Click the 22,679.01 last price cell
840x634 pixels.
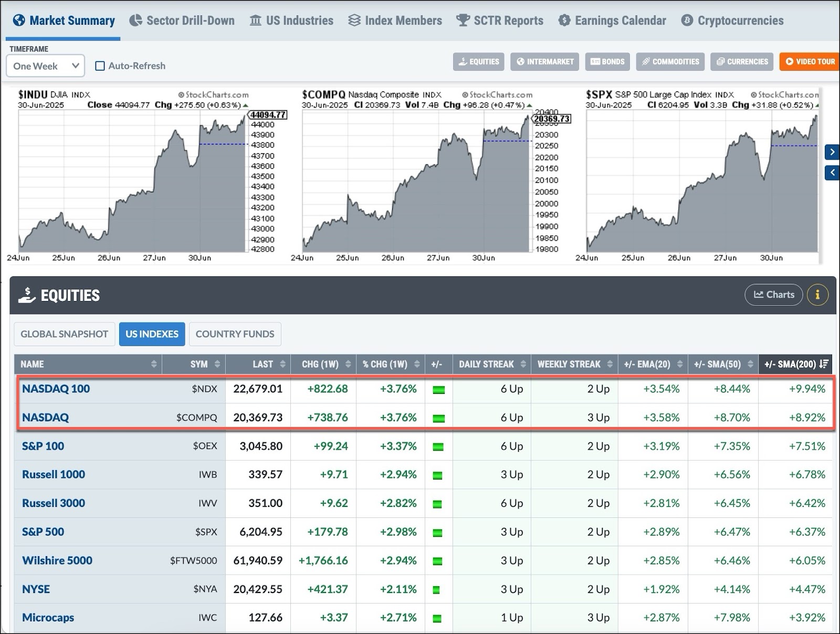[x=258, y=389]
